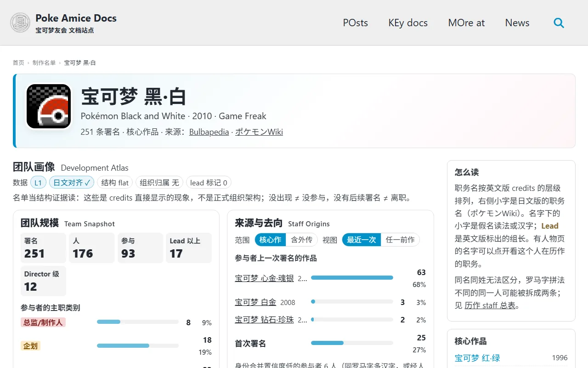
Task: Click the lead 标记 0 chip
Action: click(209, 183)
